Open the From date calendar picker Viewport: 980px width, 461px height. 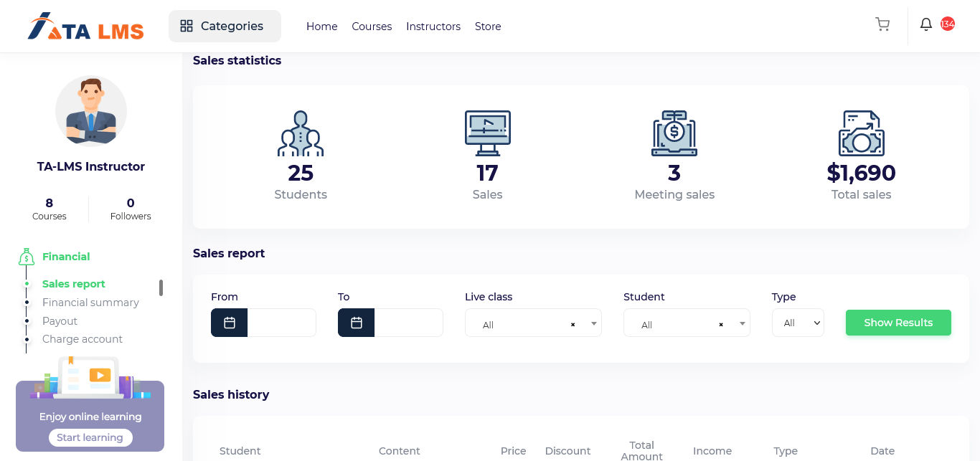click(x=229, y=323)
